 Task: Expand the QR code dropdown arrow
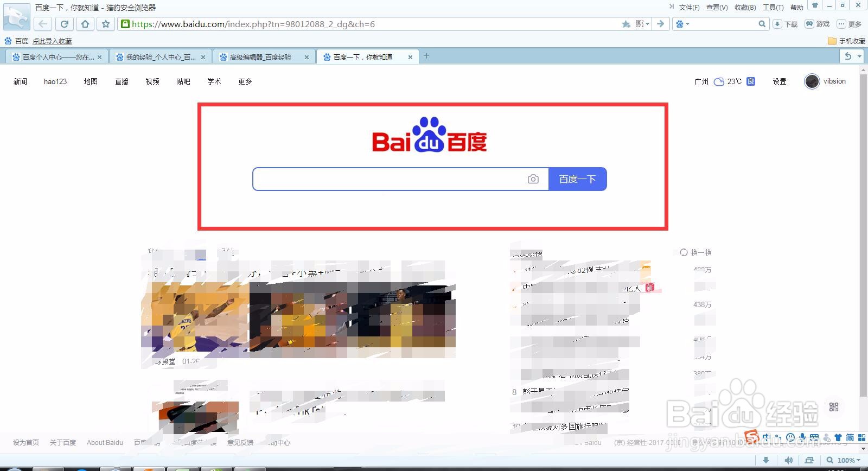click(647, 24)
